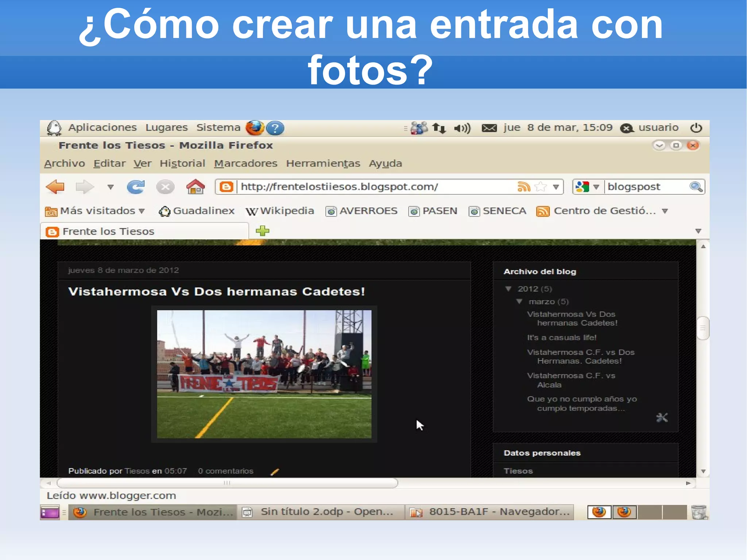
Task: Click the blogspost search field
Action: pyautogui.click(x=646, y=187)
